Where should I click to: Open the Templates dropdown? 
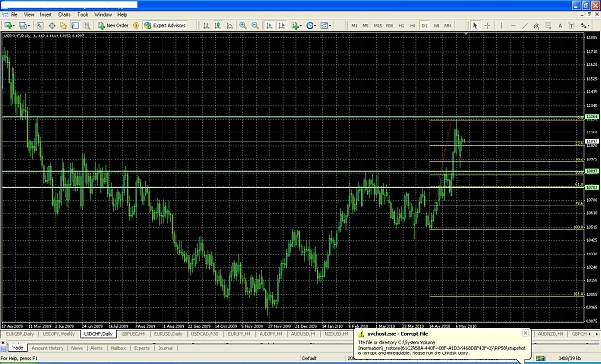[x=326, y=25]
